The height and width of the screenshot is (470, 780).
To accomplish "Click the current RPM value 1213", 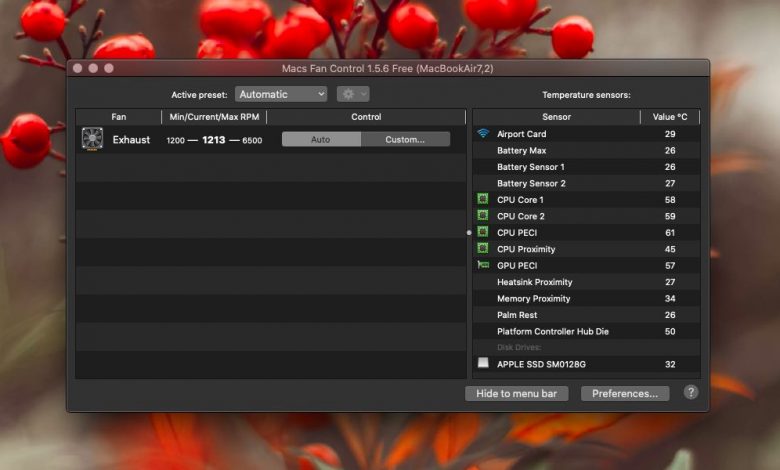I will (214, 140).
